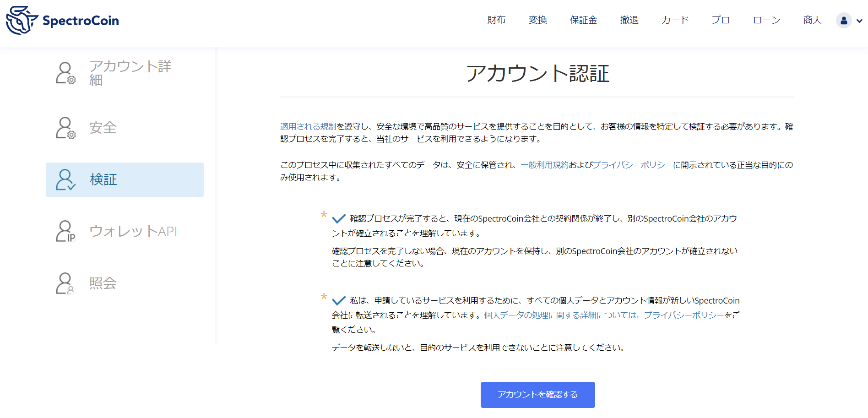The image size is (868, 418).
Task: Select the 商人 navigation item
Action: (x=812, y=20)
